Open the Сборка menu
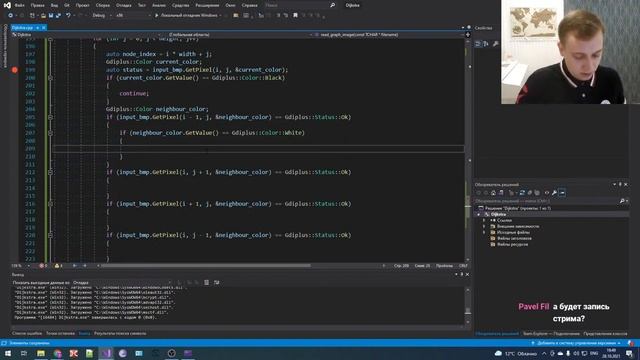 [x=102, y=5]
